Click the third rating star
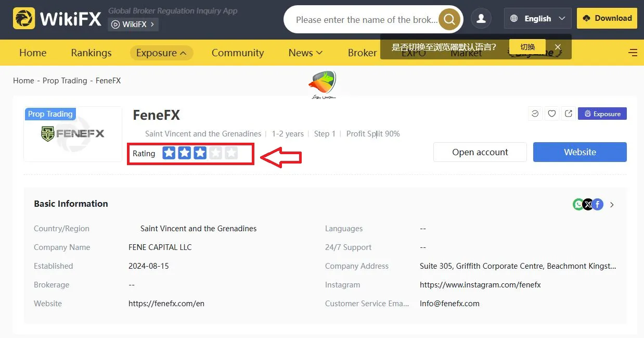The height and width of the screenshot is (338, 644). [x=200, y=153]
